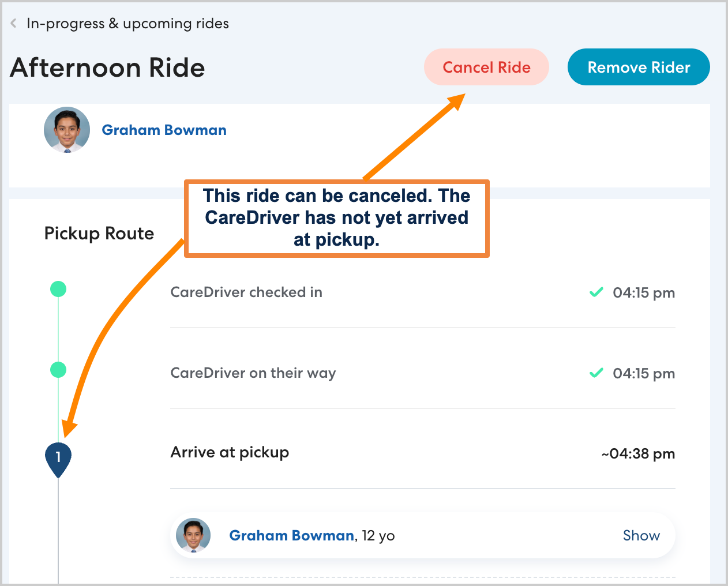This screenshot has height=586, width=728.
Task: Open Graham Bowman, 12 yo rider link
Action: [291, 536]
